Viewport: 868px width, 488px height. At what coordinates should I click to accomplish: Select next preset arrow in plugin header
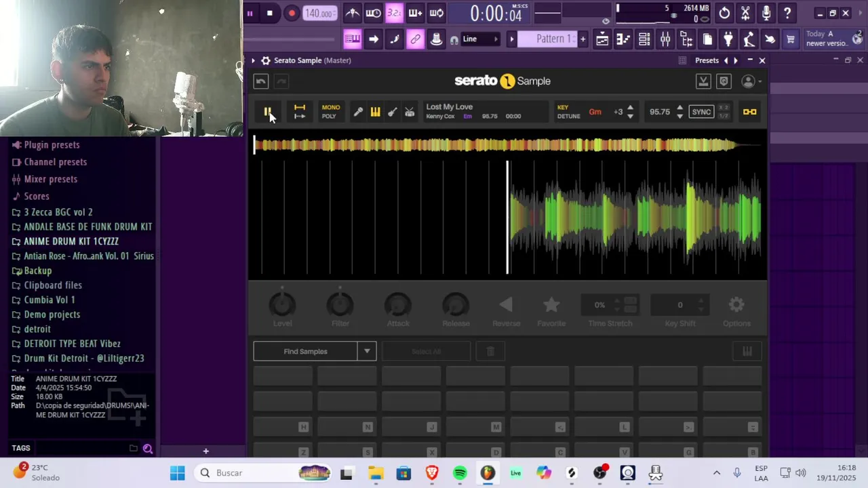pos(736,60)
